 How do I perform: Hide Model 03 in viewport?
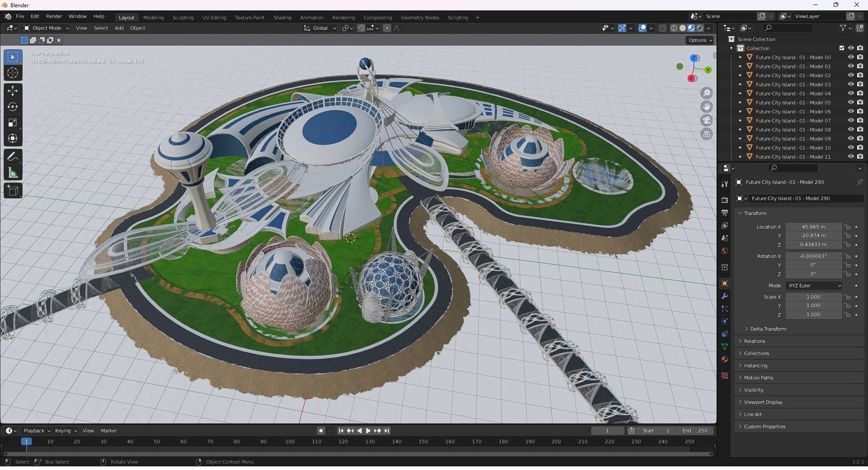(850, 85)
